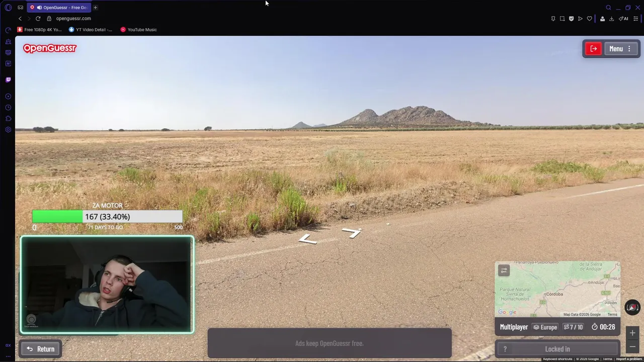The image size is (644, 362).
Task: Open YouTube Music bookmark
Action: pos(138,30)
